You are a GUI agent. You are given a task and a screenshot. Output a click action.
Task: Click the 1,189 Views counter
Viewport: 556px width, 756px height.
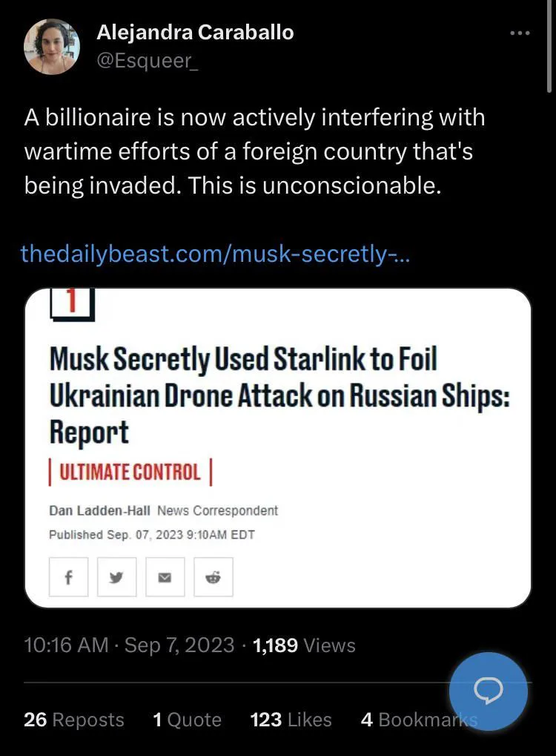tap(304, 645)
